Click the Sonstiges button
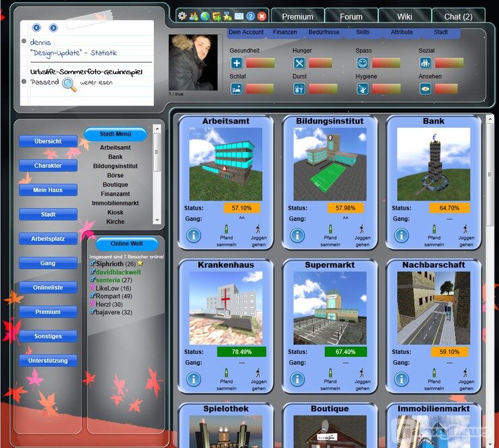The width and height of the screenshot is (499, 448). point(48,336)
